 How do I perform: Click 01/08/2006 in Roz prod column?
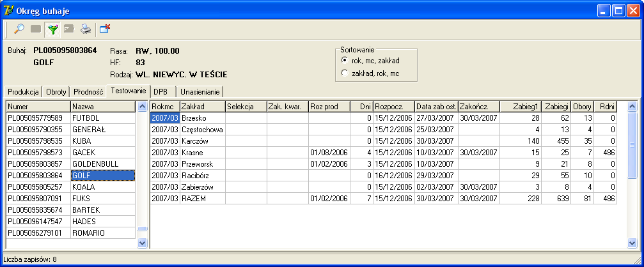point(329,153)
